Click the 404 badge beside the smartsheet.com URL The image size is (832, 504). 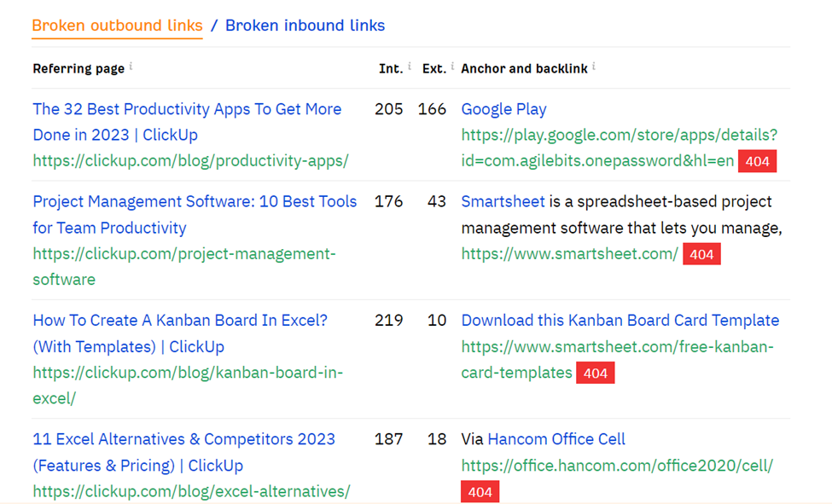pos(701,253)
